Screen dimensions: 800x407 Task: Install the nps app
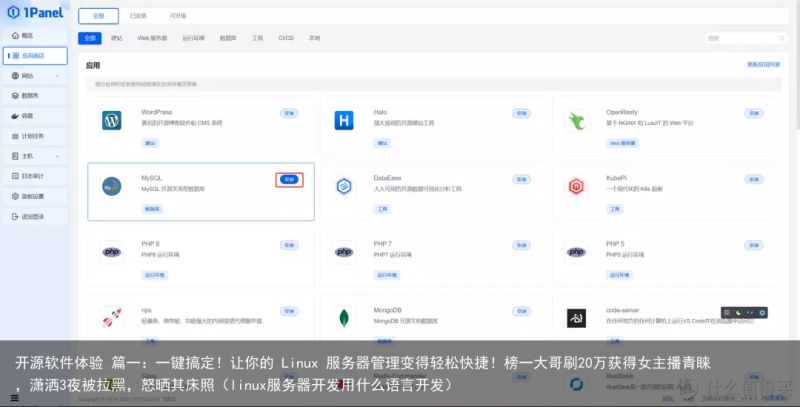pos(289,311)
